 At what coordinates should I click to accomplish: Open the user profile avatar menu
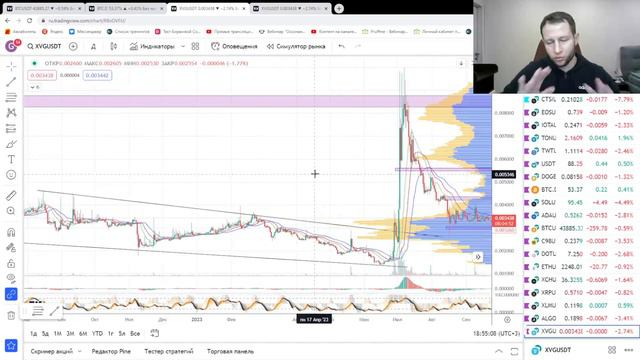tap(11, 46)
